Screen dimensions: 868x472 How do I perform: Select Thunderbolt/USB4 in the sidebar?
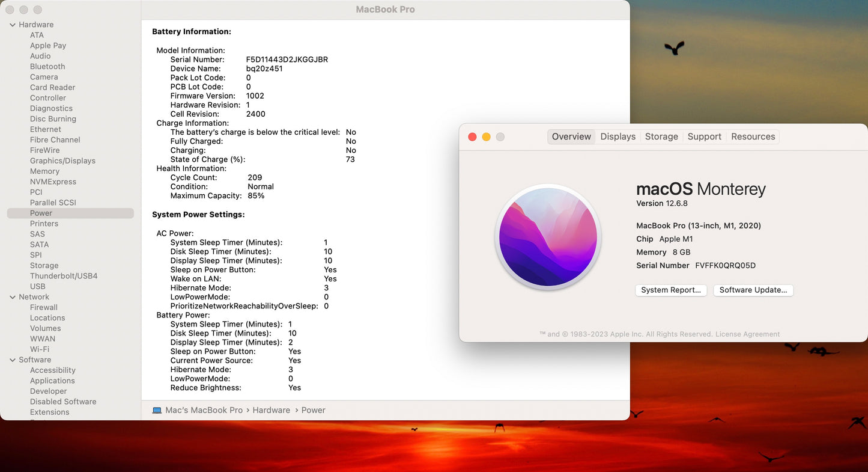click(64, 276)
